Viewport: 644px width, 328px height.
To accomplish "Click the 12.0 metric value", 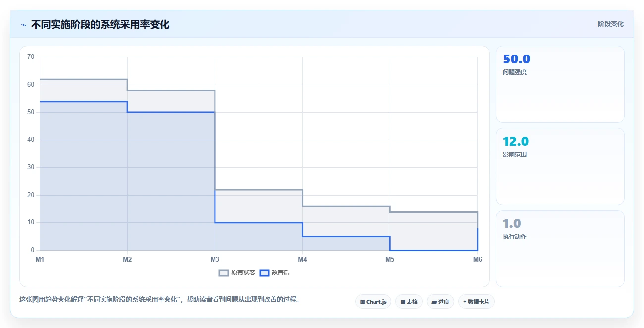I will click(516, 141).
